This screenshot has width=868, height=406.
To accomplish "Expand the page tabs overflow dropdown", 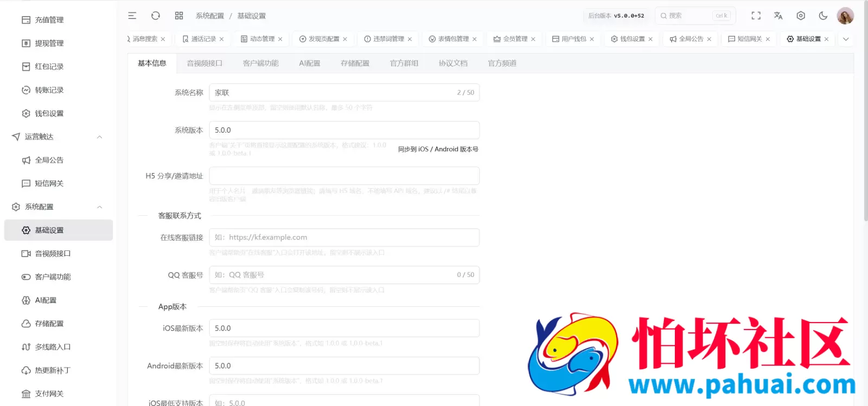I will point(846,39).
